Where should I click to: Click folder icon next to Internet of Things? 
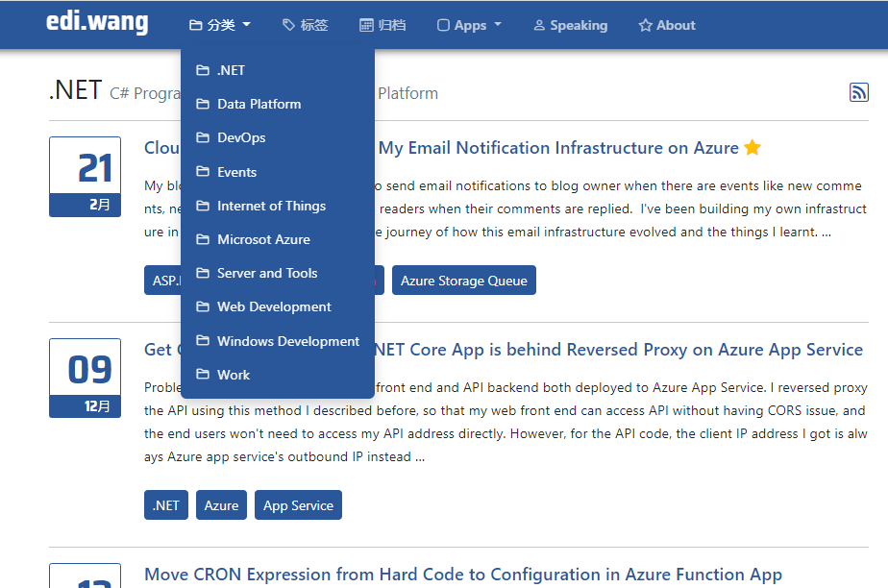(x=202, y=206)
